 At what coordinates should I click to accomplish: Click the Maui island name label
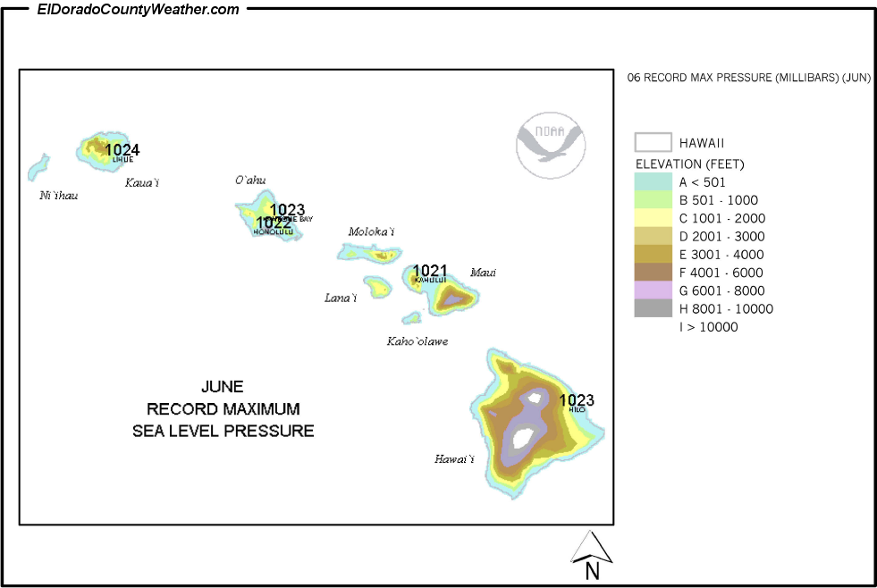coord(483,273)
